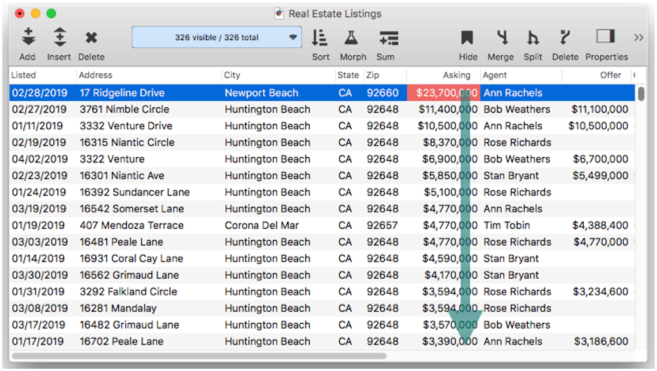Click the 02/28/2019 listed date

click(39, 93)
